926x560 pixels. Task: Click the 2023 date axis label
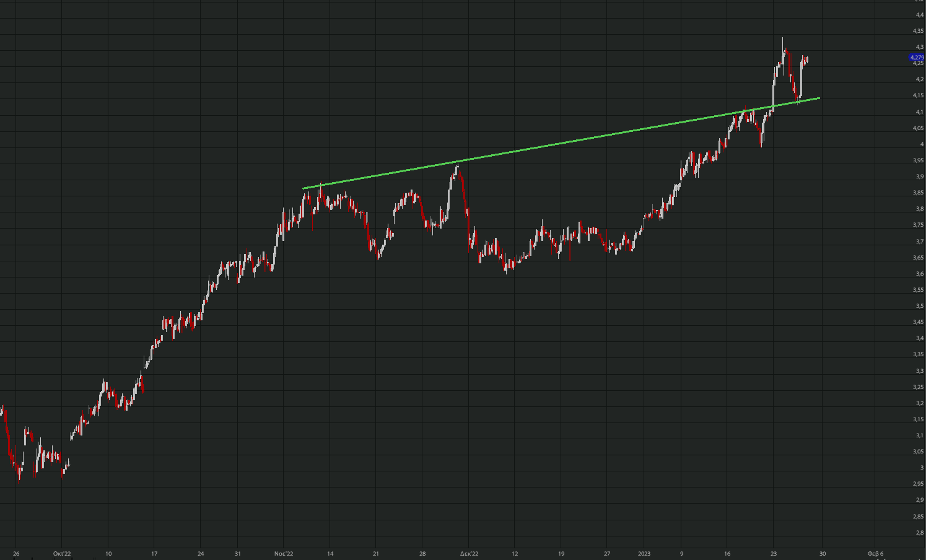click(644, 554)
